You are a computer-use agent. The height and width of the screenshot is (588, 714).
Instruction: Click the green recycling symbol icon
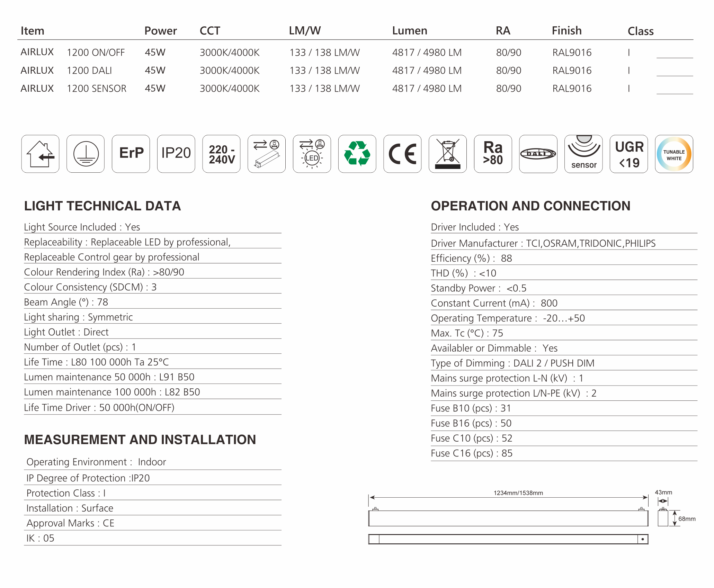click(x=357, y=154)
